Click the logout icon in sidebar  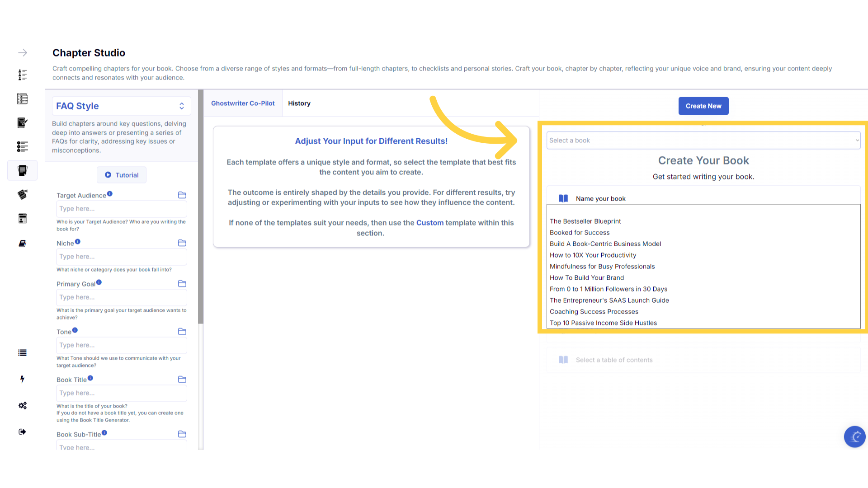[x=22, y=432]
